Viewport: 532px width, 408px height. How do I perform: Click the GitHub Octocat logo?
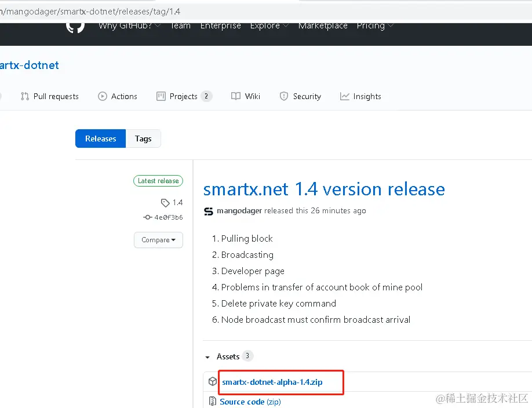point(75,28)
